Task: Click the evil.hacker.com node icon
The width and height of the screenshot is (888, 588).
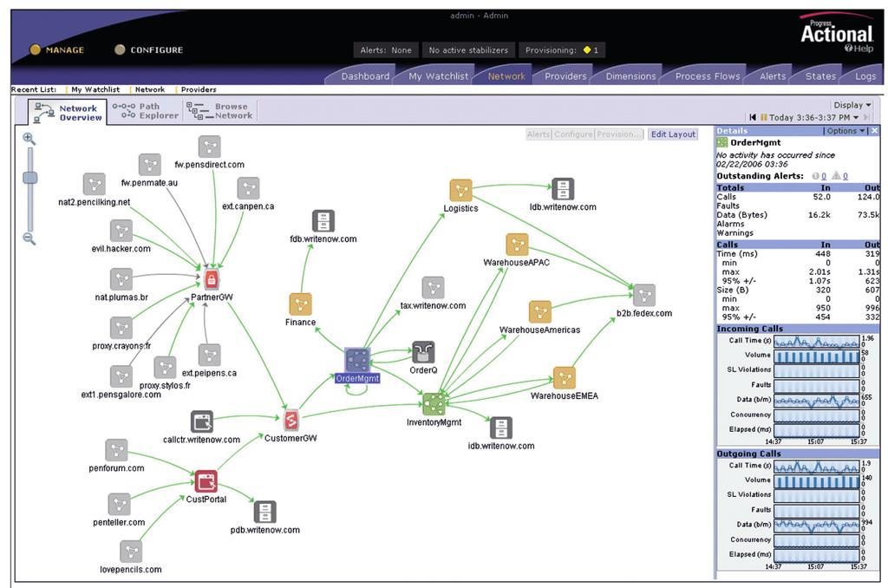Action: tap(121, 231)
